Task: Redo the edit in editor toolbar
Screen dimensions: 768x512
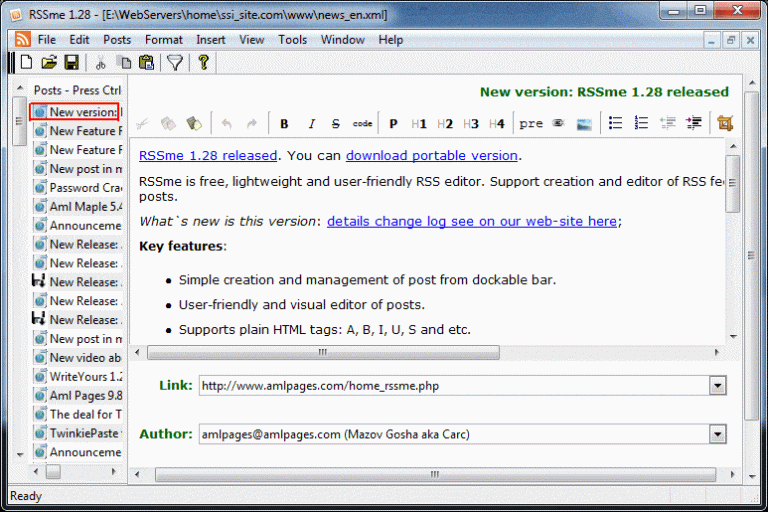Action: (252, 124)
